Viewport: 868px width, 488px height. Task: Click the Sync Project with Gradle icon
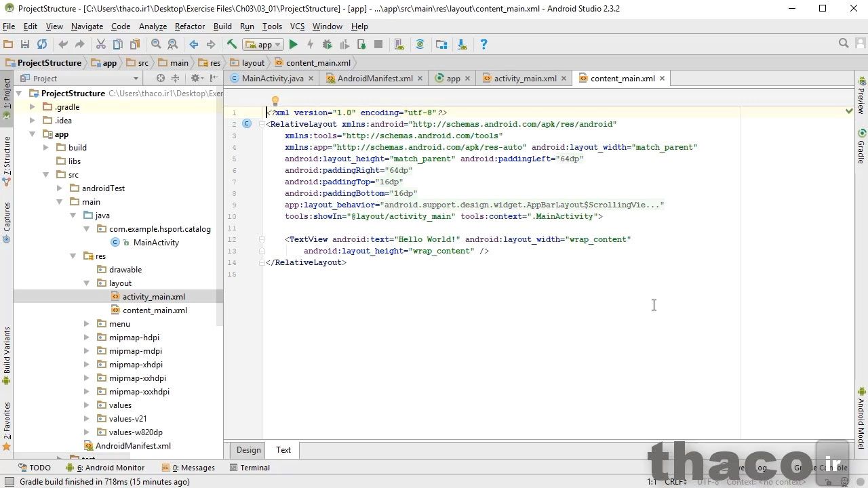click(420, 44)
